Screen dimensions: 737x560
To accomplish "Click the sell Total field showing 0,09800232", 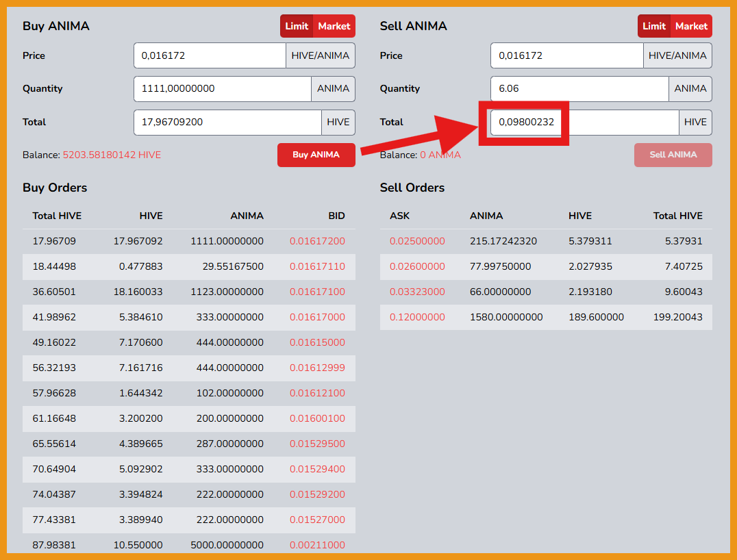I will [x=526, y=123].
